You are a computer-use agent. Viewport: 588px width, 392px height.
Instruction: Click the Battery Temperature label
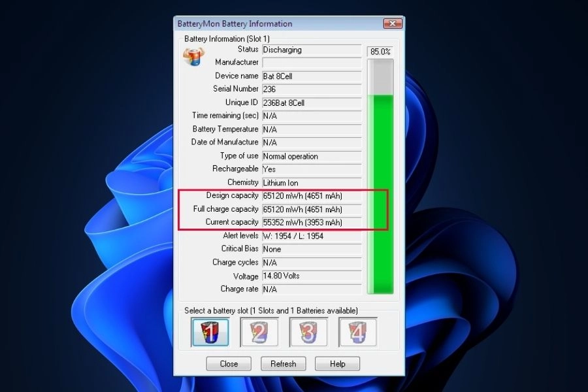(x=225, y=129)
